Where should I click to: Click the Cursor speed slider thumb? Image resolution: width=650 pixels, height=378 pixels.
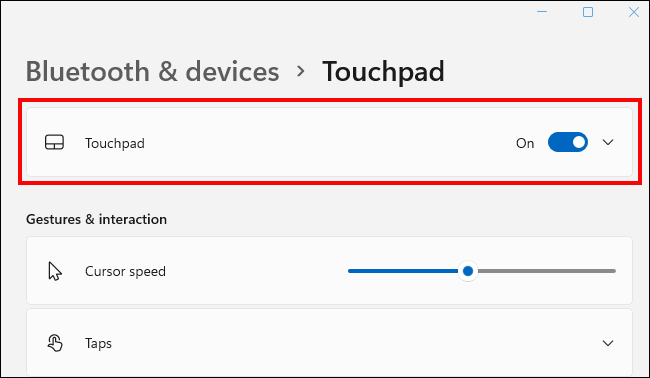[x=468, y=271]
